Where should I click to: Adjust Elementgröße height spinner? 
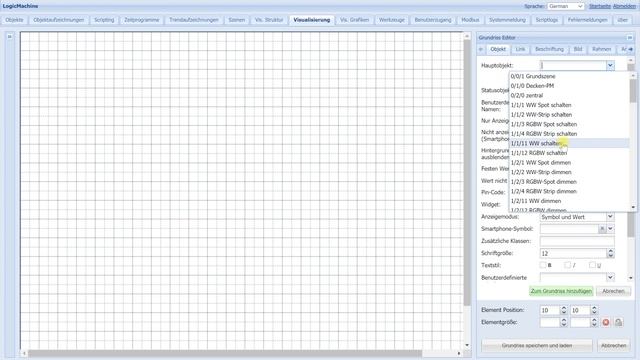pyautogui.click(x=594, y=322)
